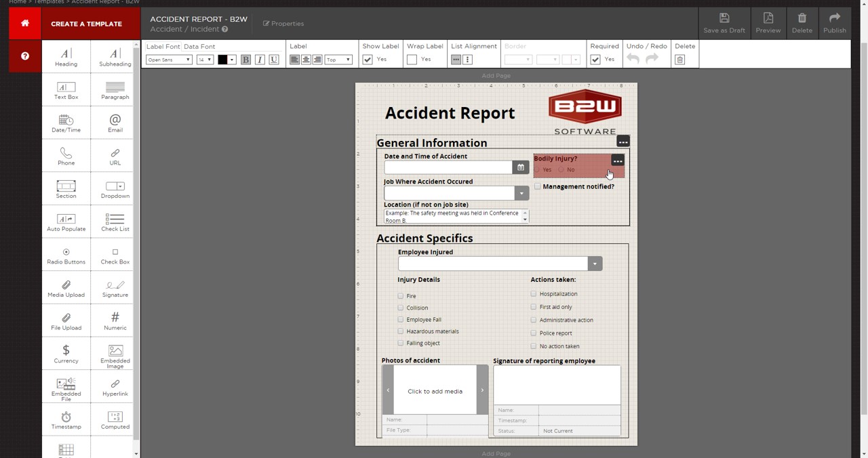The width and height of the screenshot is (868, 458).
Task: Select the Currency field tool
Action: pyautogui.click(x=66, y=354)
